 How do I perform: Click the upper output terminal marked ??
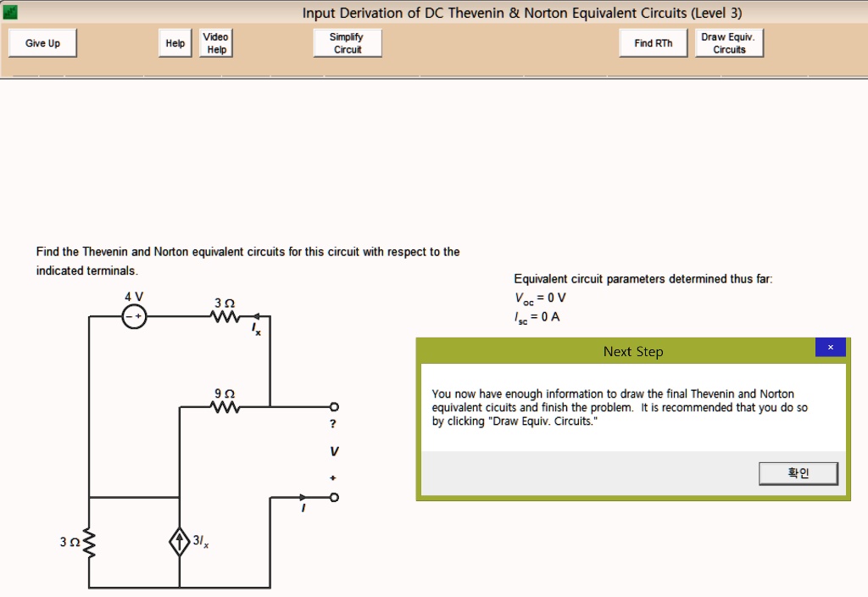[x=333, y=406]
